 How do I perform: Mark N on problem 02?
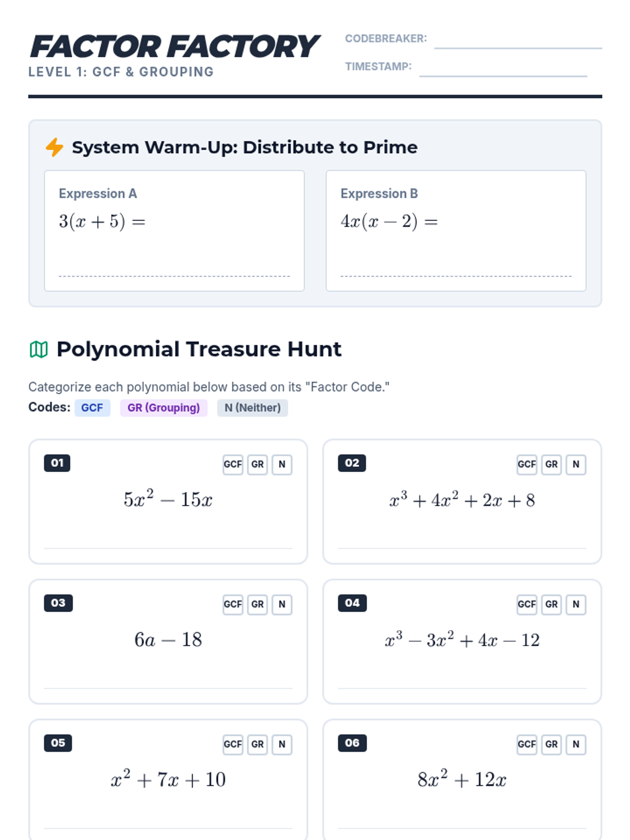(576, 464)
